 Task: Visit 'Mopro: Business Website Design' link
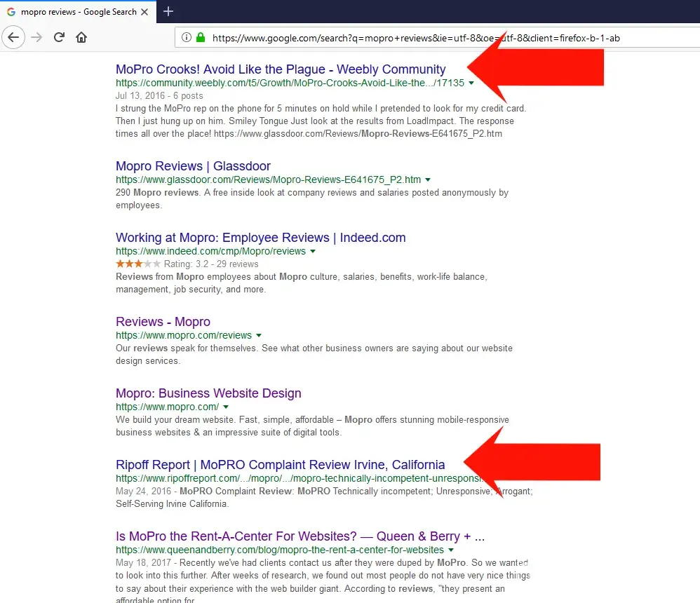click(208, 393)
